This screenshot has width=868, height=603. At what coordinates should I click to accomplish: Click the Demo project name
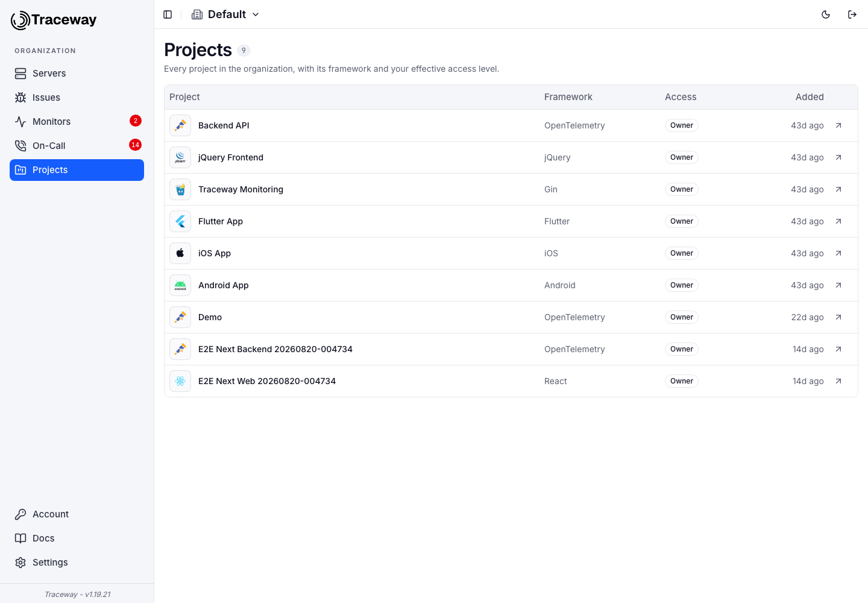(210, 317)
